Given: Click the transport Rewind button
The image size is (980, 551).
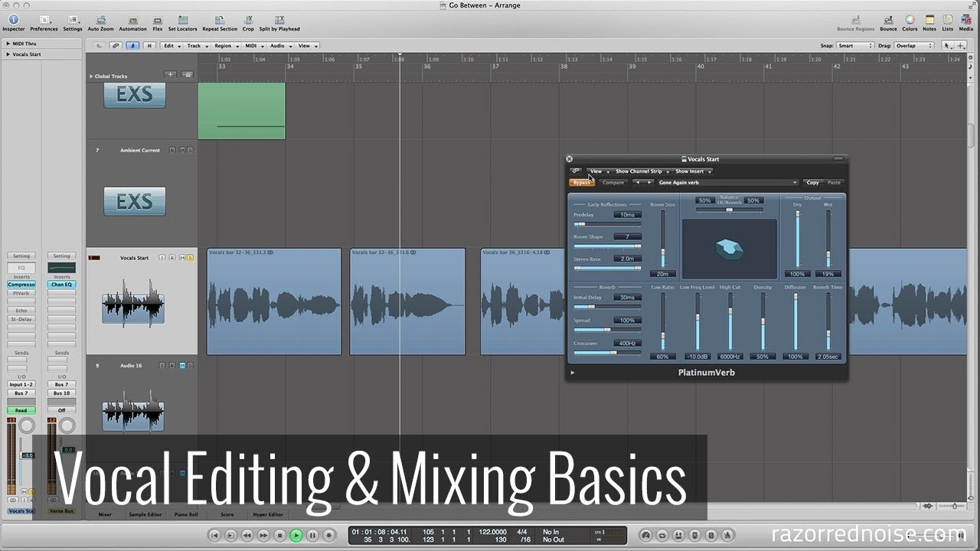Looking at the screenshot, I should (x=247, y=536).
